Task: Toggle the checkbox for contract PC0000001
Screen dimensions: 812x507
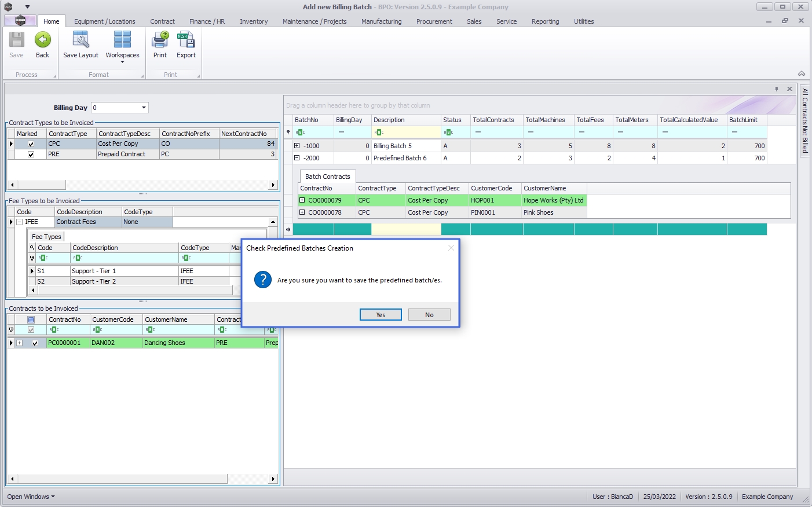Action: coord(35,343)
